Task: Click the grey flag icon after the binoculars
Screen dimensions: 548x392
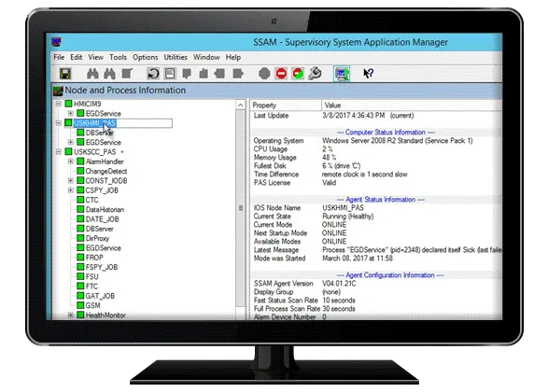Action: coord(127,74)
